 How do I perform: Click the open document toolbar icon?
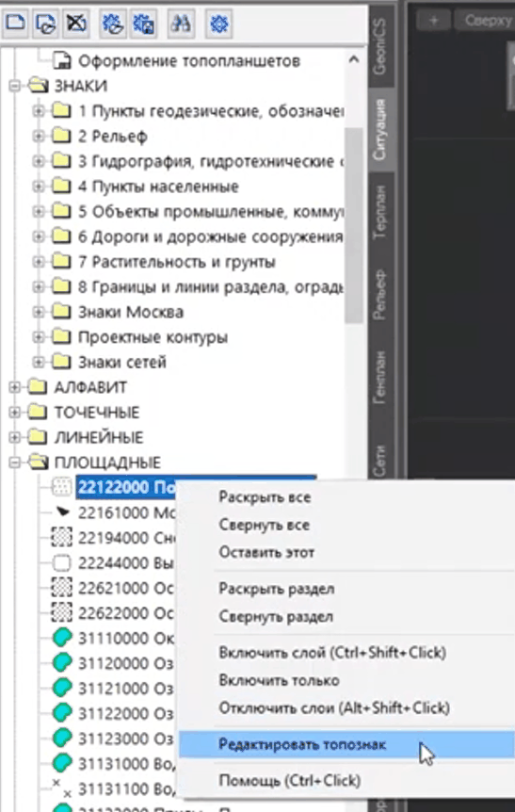[45, 24]
